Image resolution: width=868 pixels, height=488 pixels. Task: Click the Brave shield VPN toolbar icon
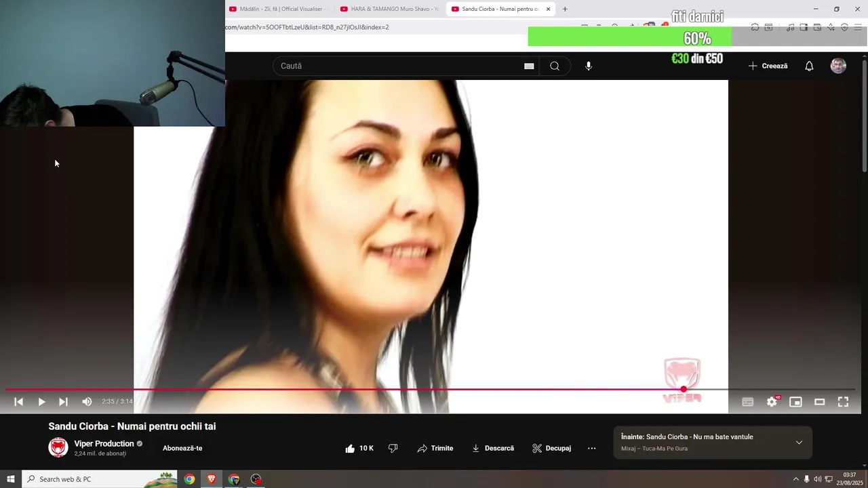coord(844,27)
